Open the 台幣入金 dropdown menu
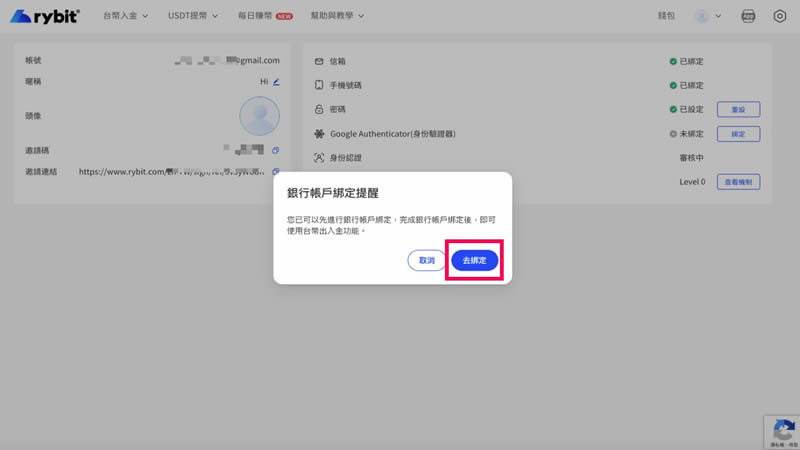Screen dimensions: 800x450 (125, 16)
